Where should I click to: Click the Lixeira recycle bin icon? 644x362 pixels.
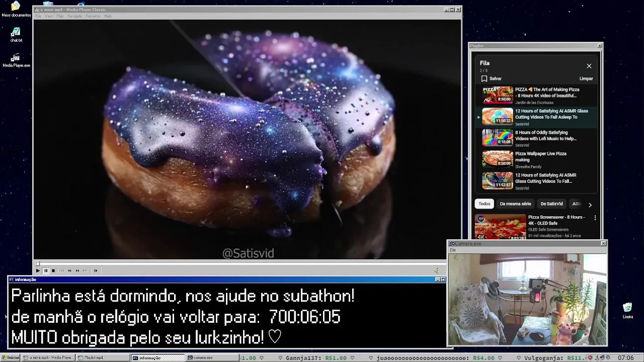[x=627, y=311]
